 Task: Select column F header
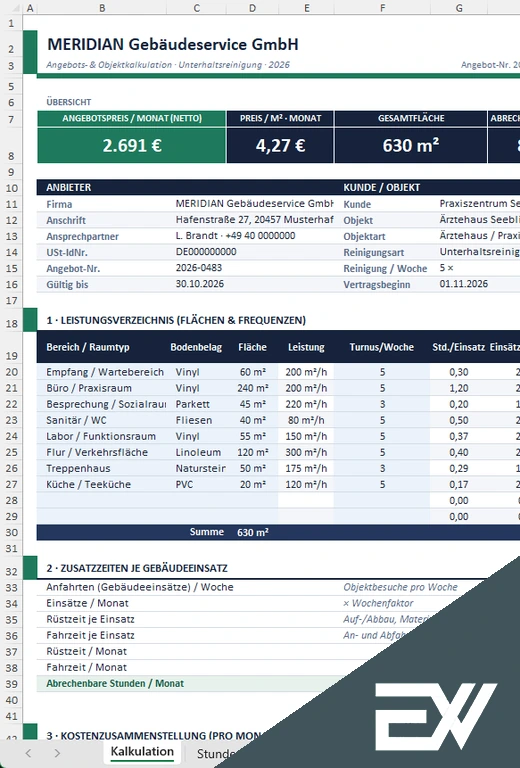click(382, 8)
